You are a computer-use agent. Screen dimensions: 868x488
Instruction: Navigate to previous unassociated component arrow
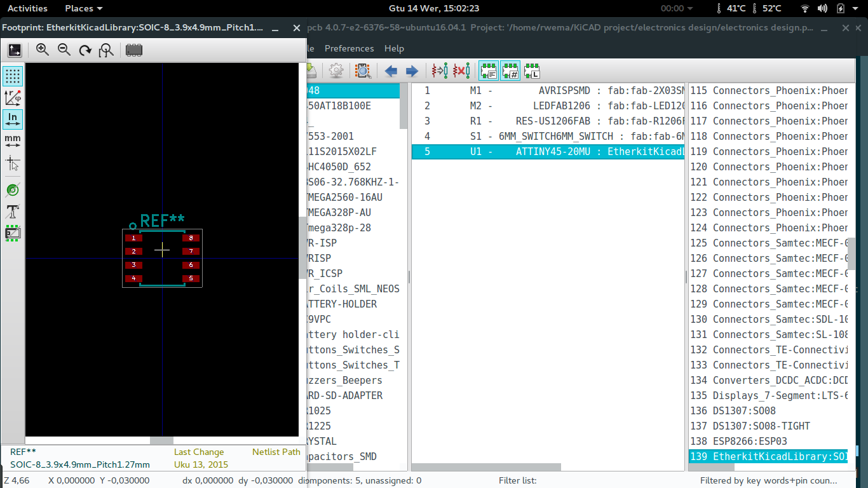391,71
